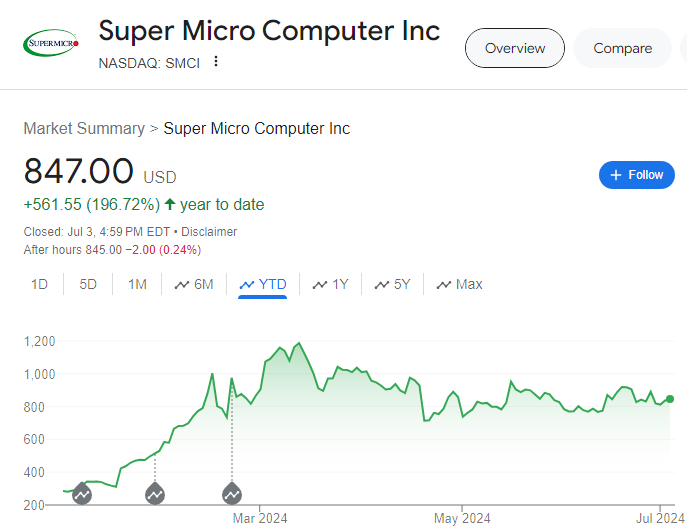Click the chart icon on the YTD tab
This screenshot has width=687, height=532.
pyautogui.click(x=247, y=284)
